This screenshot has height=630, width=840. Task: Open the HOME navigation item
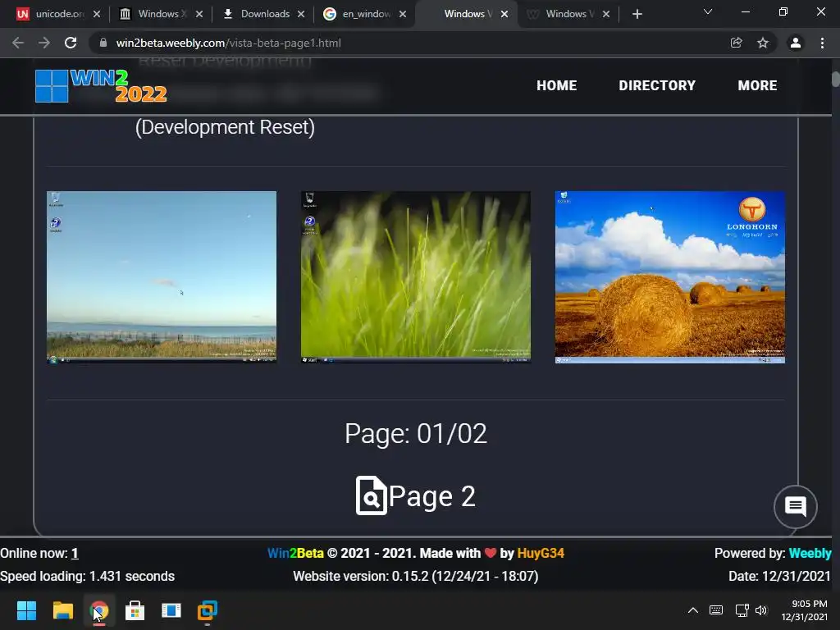557,85
